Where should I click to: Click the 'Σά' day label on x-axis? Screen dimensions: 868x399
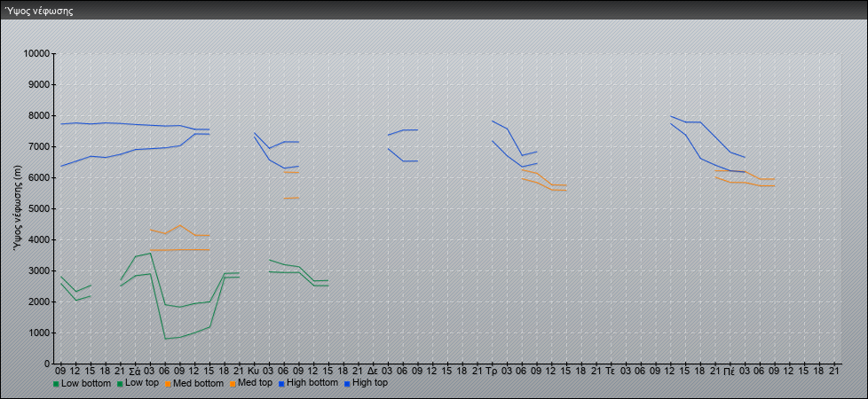tap(135, 371)
